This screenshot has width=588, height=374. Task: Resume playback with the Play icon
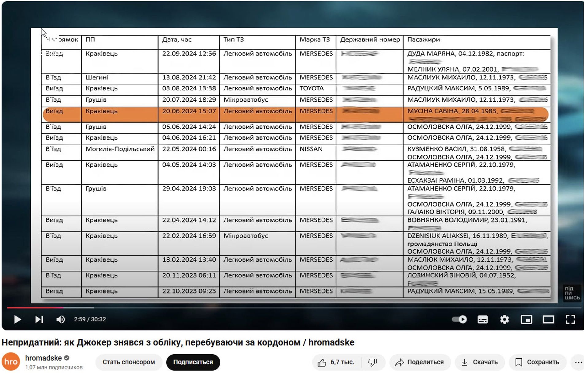point(17,319)
